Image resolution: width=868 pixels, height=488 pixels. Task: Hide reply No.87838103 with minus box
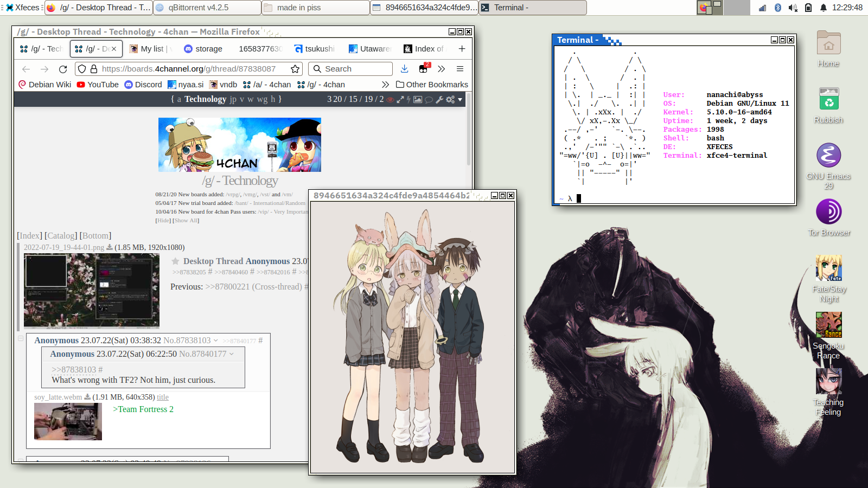21,338
